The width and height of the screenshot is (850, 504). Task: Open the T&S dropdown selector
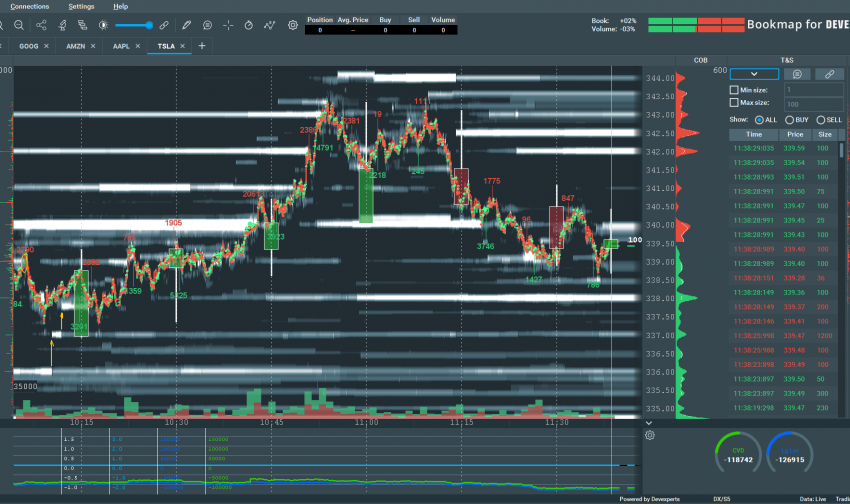pos(754,74)
